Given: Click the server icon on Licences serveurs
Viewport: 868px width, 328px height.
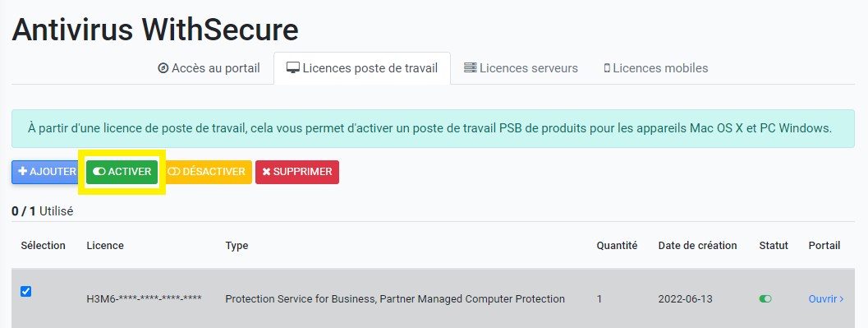Looking at the screenshot, I should point(470,68).
